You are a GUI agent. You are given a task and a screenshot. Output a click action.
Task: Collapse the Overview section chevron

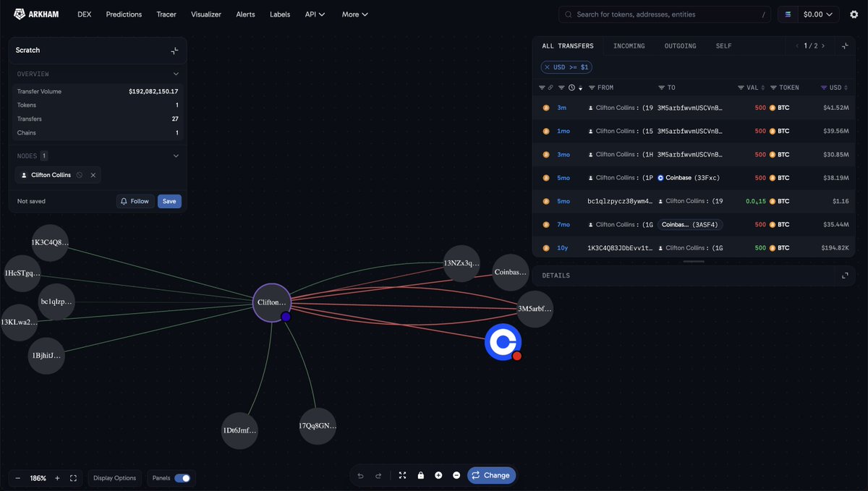[x=175, y=74]
